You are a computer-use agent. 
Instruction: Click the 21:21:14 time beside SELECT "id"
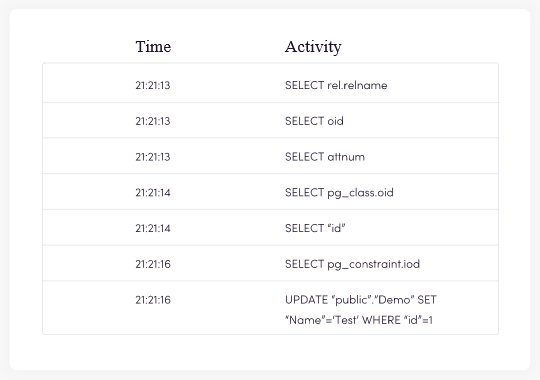coord(153,228)
